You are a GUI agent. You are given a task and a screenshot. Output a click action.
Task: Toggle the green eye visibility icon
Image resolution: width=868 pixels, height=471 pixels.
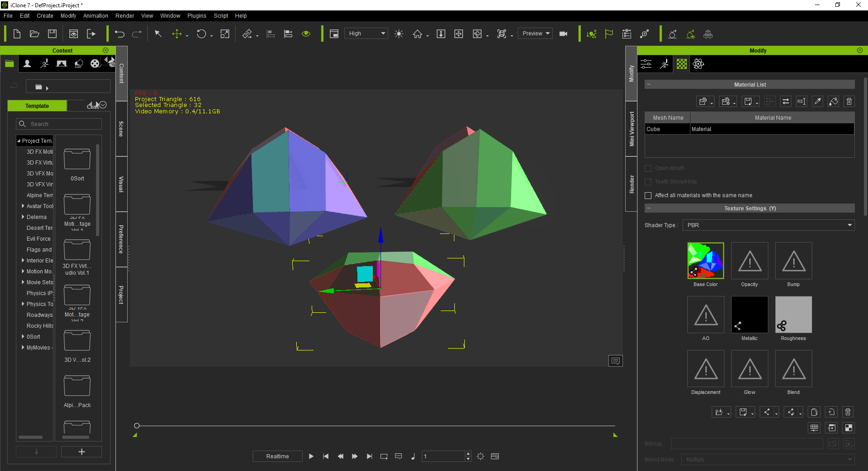306,34
